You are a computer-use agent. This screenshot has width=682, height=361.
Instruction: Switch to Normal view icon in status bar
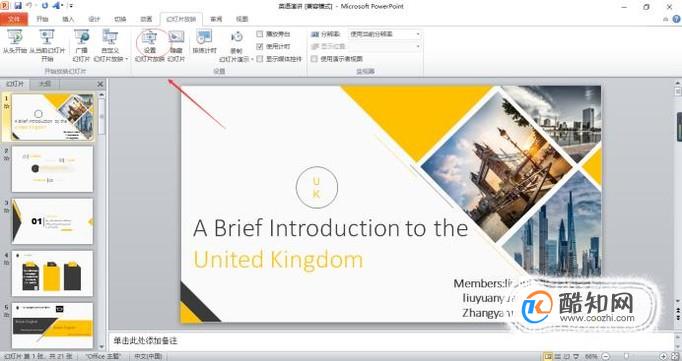pyautogui.click(x=549, y=356)
